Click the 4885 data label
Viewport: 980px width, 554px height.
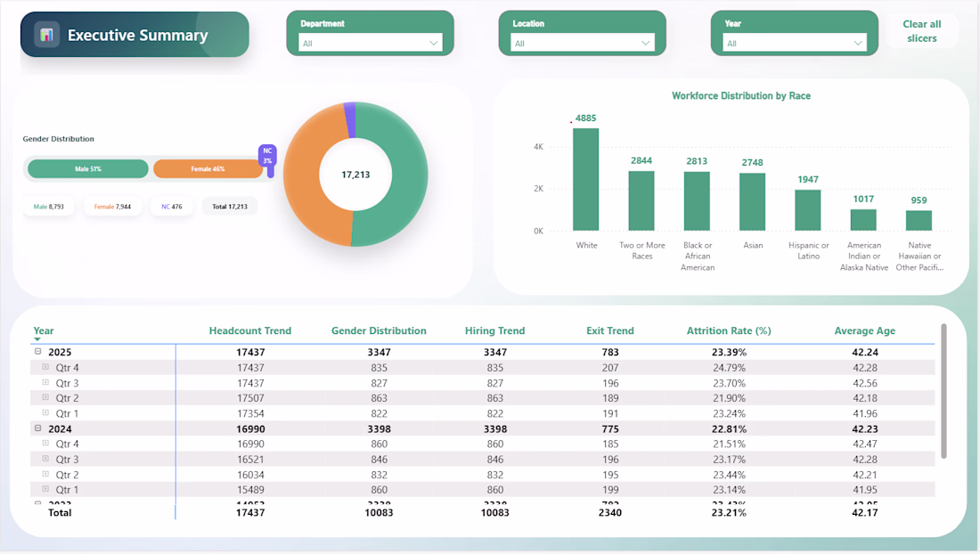tap(585, 118)
